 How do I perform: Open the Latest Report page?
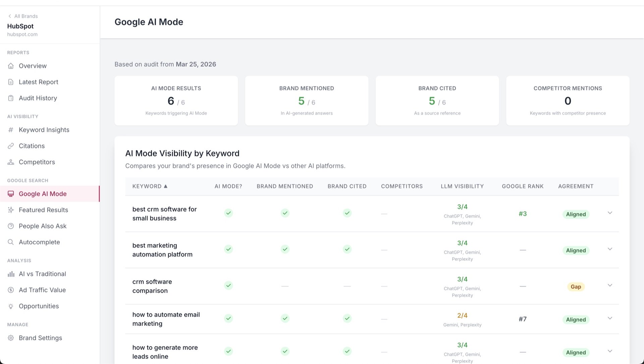tap(50, 82)
